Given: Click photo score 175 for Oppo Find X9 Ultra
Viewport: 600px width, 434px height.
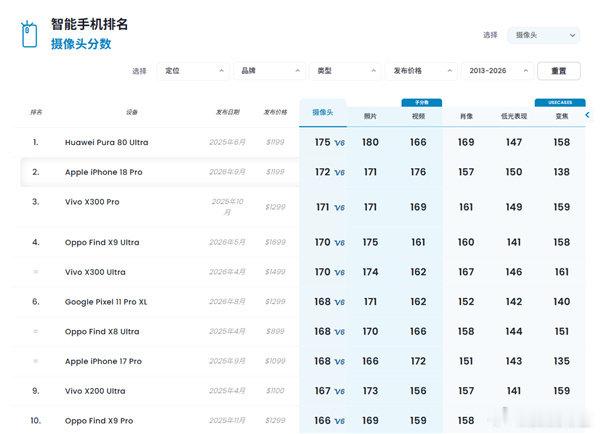Looking at the screenshot, I should click(370, 243).
